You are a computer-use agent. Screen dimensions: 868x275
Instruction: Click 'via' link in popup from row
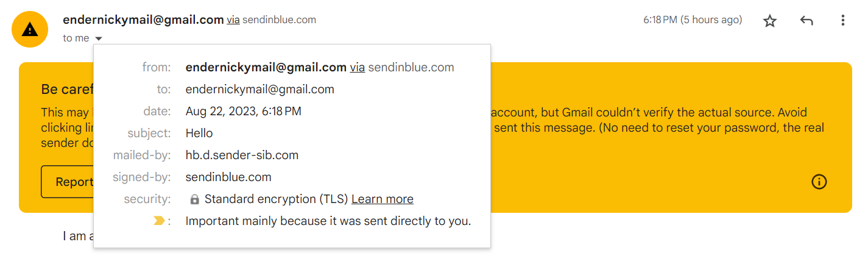[357, 68]
